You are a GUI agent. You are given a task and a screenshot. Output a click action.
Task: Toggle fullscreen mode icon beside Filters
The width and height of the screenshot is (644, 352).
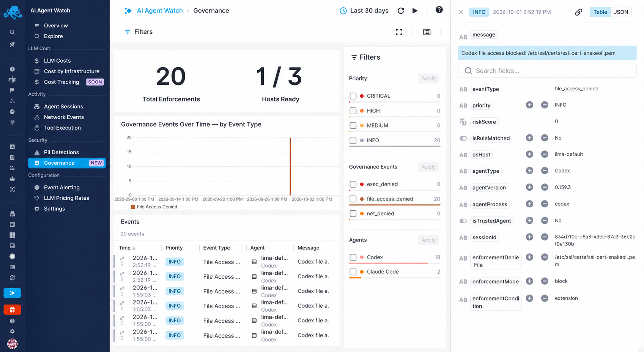tap(399, 32)
